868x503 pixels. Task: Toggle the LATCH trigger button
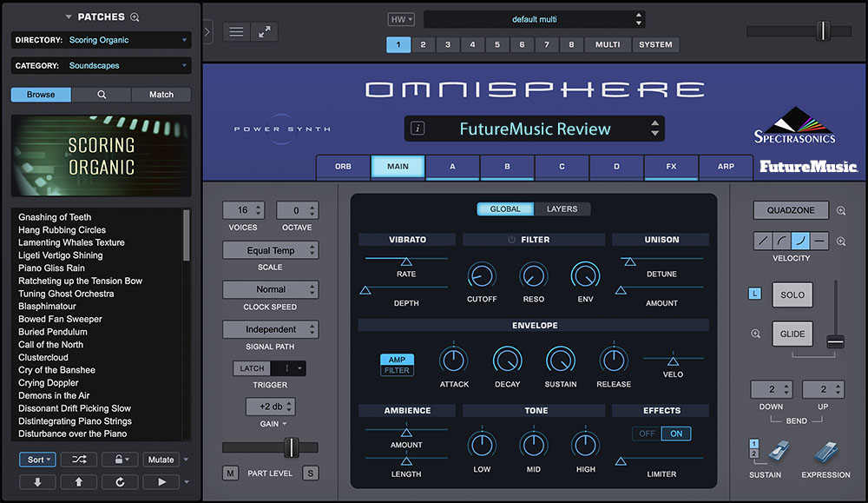[x=252, y=368]
